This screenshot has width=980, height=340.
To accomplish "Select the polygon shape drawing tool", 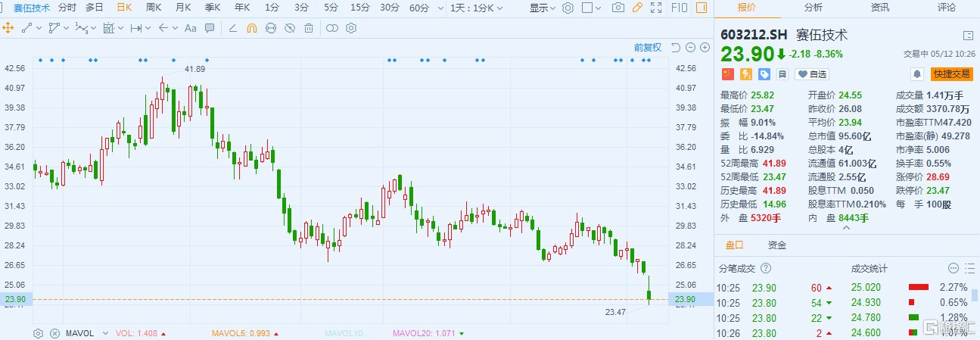I will coord(54,28).
